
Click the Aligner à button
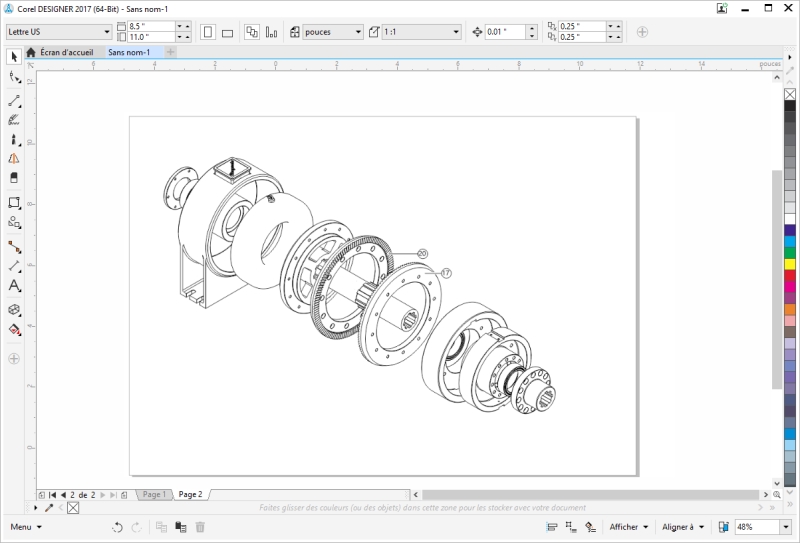[683, 527]
